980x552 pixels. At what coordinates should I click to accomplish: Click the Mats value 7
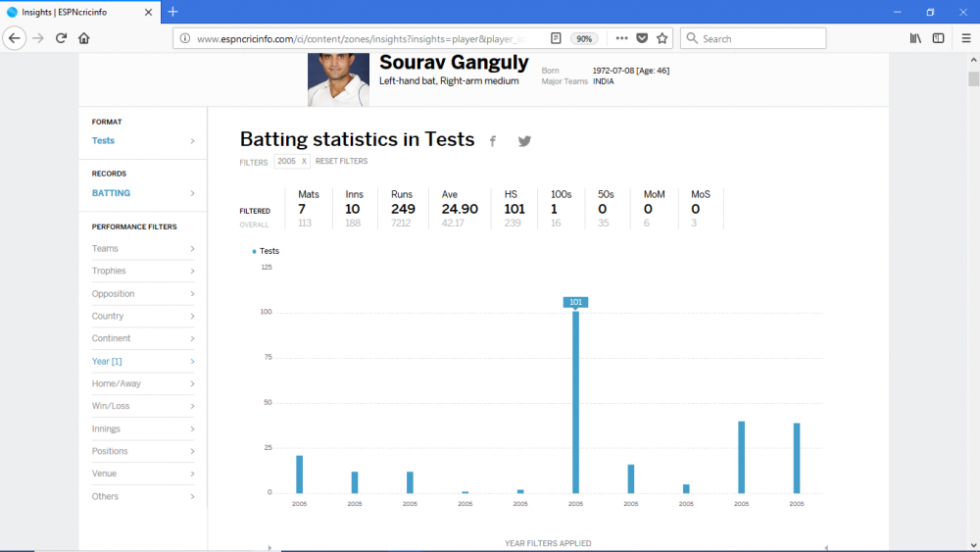[302, 209]
